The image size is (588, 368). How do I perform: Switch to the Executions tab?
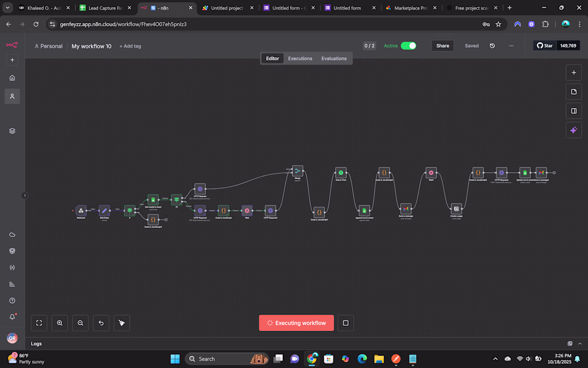(300, 58)
